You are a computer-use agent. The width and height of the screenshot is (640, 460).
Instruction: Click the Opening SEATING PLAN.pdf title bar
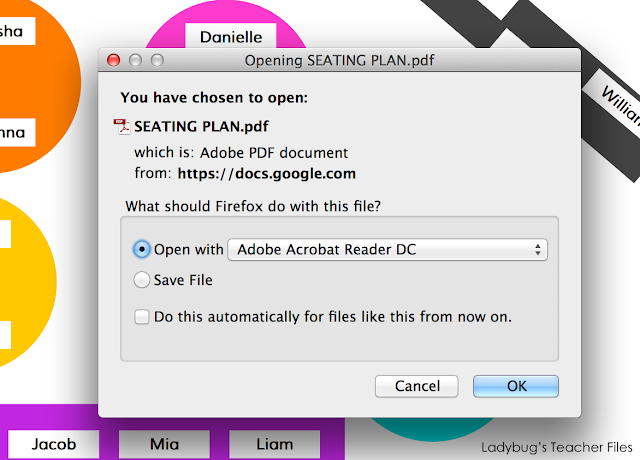coord(340,60)
